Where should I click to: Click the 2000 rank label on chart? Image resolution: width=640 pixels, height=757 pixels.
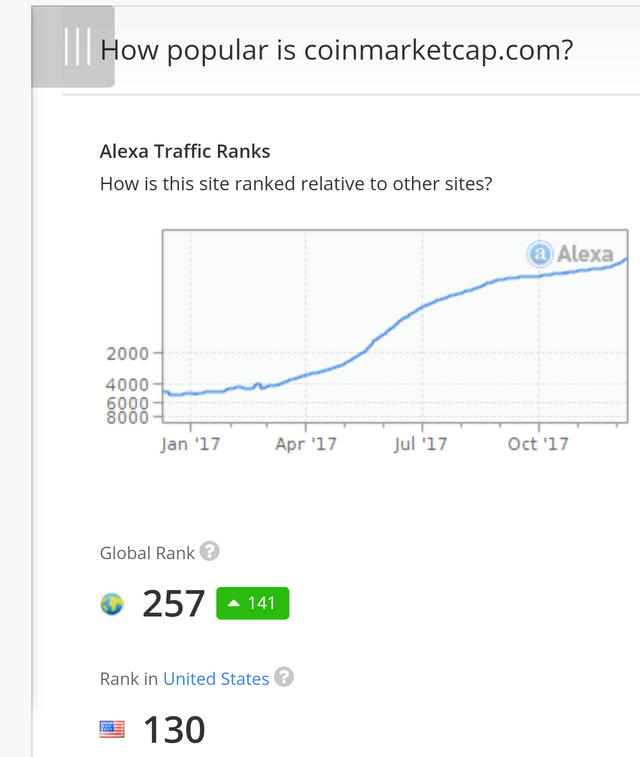pos(128,353)
